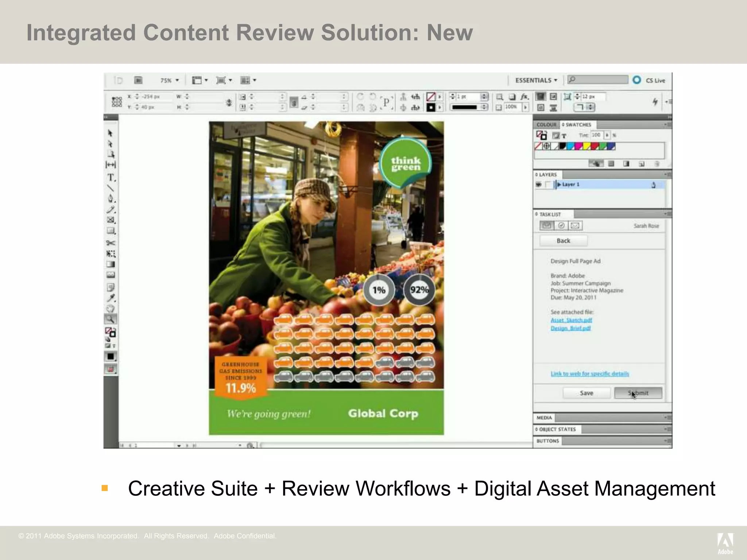Viewport: 747px width, 560px height.
Task: Open the corner shape dropdown
Action: (x=584, y=107)
